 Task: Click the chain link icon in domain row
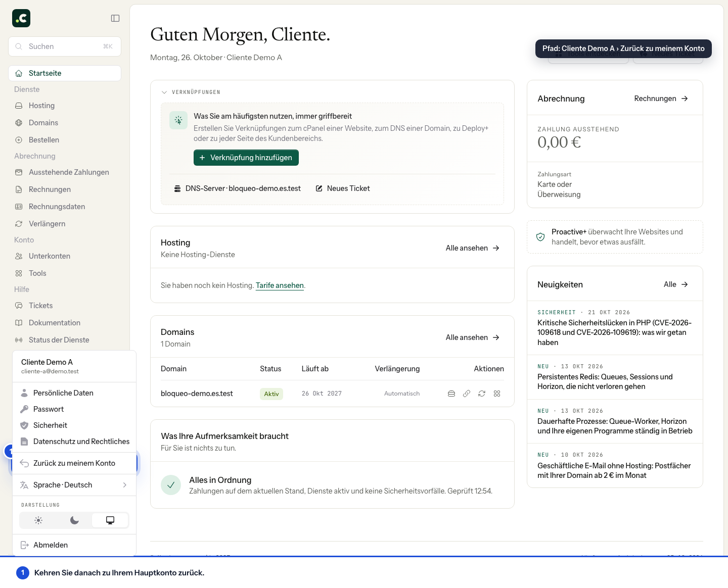tap(467, 394)
